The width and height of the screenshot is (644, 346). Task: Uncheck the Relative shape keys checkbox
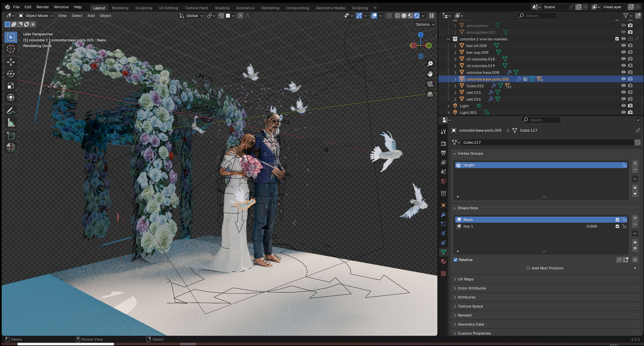pyautogui.click(x=455, y=260)
